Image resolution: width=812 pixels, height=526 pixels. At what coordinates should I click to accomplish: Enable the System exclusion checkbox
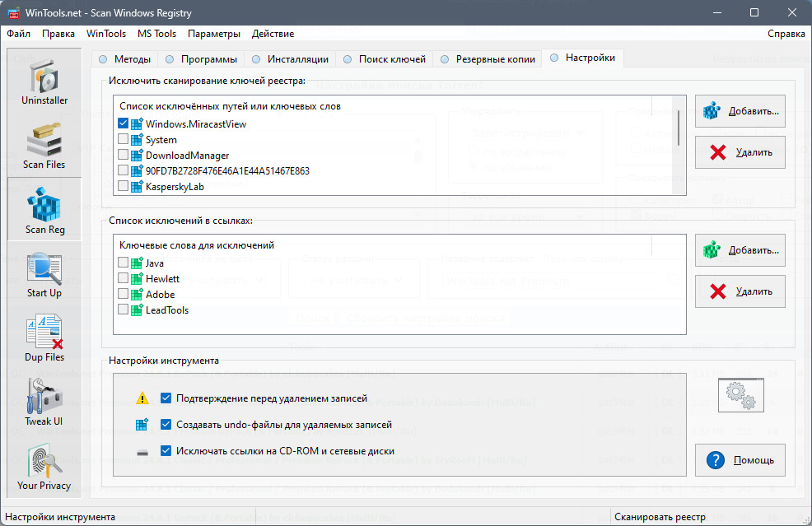[123, 139]
